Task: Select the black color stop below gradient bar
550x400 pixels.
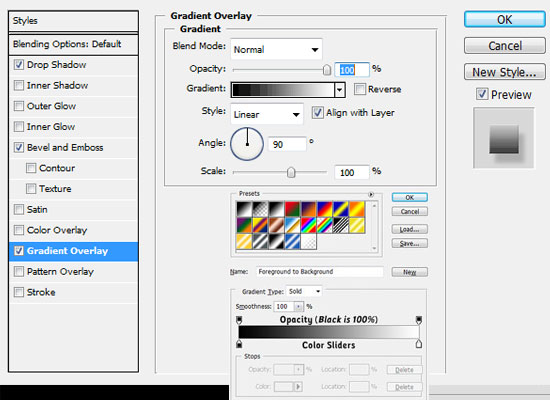Action: [239, 344]
